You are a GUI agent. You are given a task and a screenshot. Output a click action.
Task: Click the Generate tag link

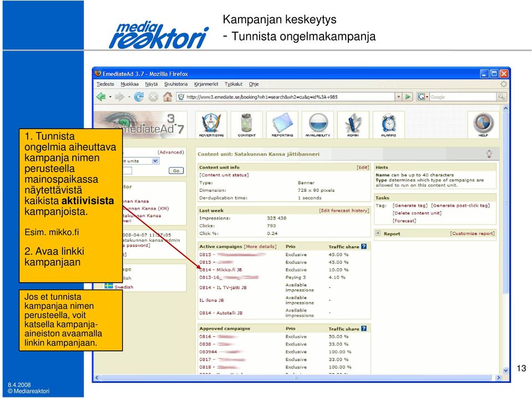[x=410, y=206]
